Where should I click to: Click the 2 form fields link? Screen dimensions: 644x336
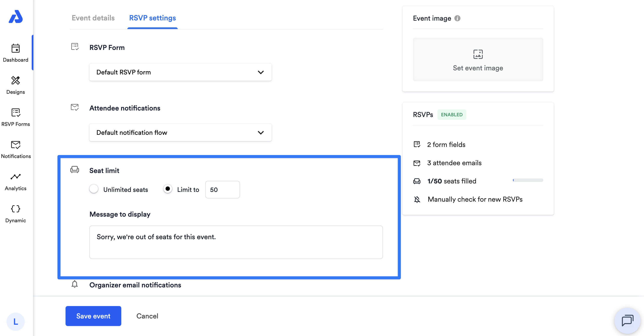click(x=446, y=145)
